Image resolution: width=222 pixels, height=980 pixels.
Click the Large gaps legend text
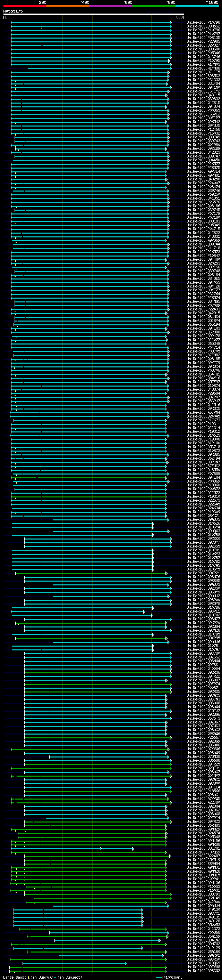(43, 977)
